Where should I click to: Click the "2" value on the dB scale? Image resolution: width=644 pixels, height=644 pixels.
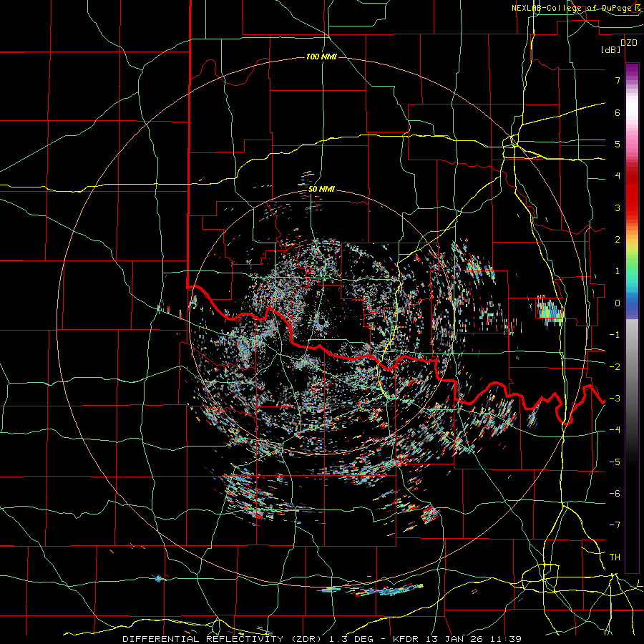point(618,240)
